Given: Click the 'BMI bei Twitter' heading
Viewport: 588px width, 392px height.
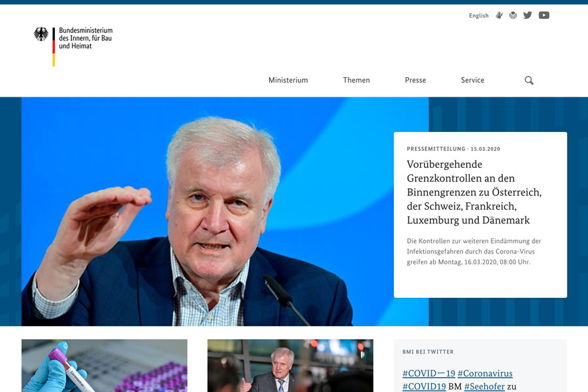Looking at the screenshot, I should 428,352.
